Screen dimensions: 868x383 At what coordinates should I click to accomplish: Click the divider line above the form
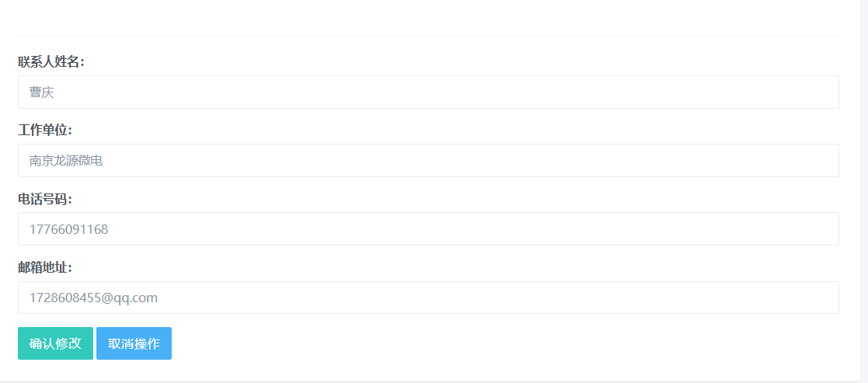click(x=428, y=36)
